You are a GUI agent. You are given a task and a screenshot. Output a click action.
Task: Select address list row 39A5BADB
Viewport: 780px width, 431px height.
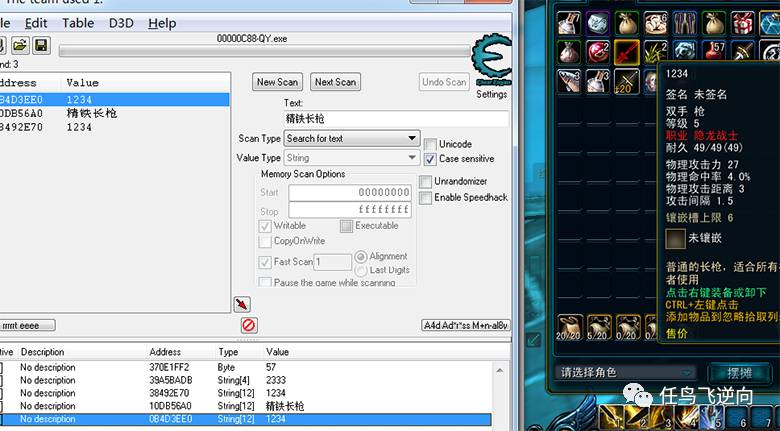[246, 380]
